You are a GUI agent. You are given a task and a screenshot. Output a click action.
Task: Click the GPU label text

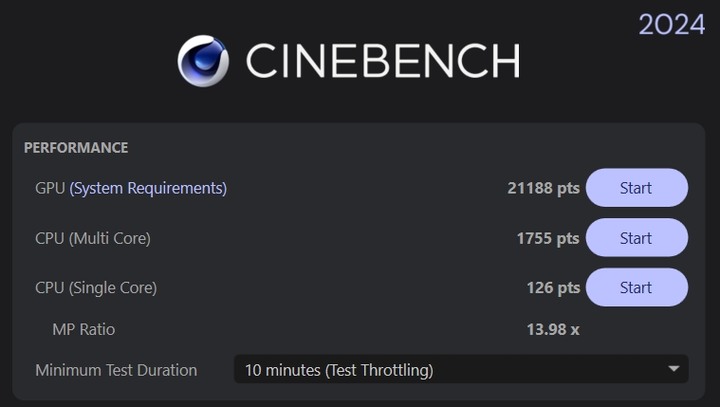[x=50, y=188]
